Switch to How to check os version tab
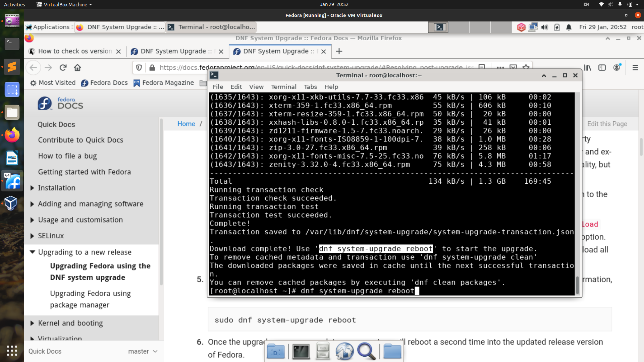The width and height of the screenshot is (644, 362). 75,51
